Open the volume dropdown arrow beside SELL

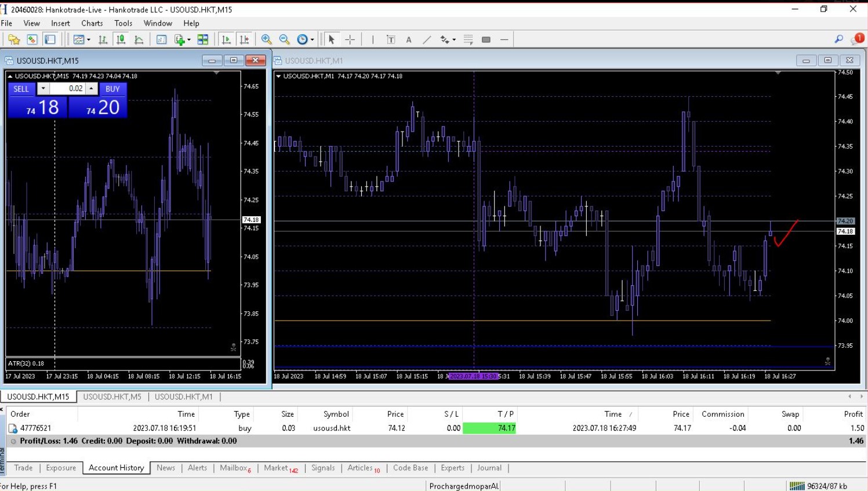coord(43,89)
